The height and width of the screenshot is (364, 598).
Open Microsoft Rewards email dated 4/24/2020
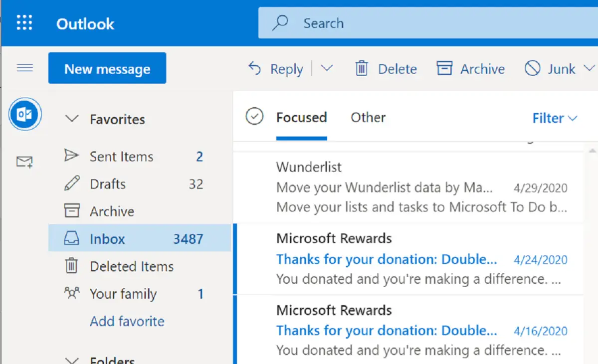(408, 259)
